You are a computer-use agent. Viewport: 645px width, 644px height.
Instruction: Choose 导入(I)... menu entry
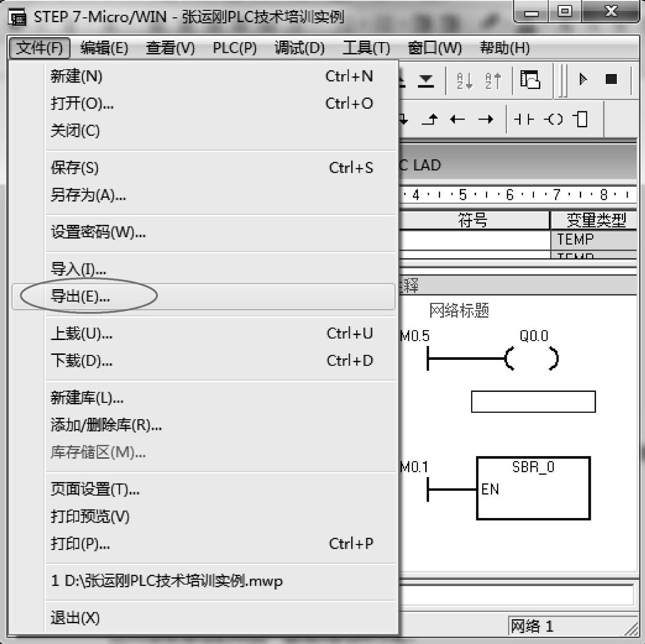203,269
